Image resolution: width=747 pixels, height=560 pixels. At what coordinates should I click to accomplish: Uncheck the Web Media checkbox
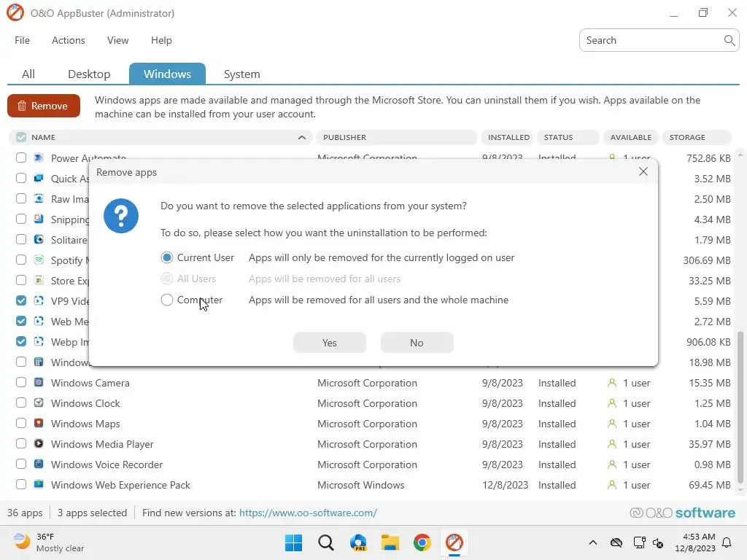21,321
